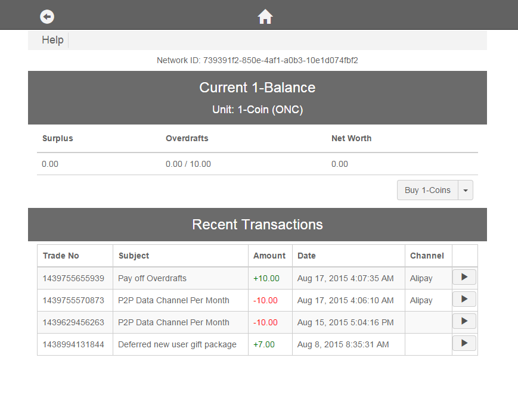
Task: Click the Trade No column header
Action: coord(61,256)
